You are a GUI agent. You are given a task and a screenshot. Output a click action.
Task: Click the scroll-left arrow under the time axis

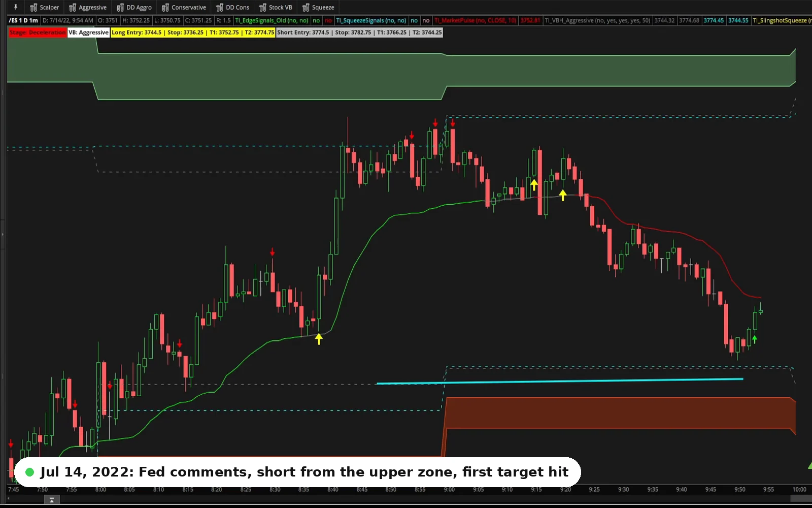coord(9,499)
